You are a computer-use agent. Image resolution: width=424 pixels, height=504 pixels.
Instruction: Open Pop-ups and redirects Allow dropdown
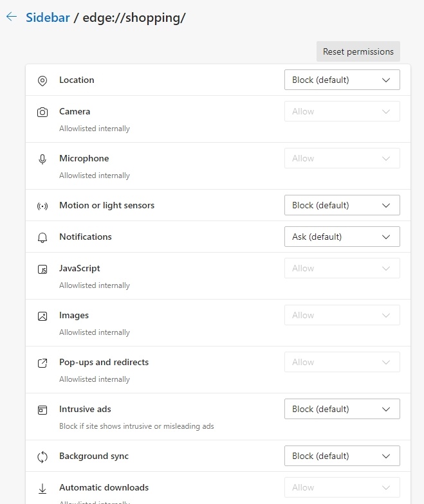point(342,362)
